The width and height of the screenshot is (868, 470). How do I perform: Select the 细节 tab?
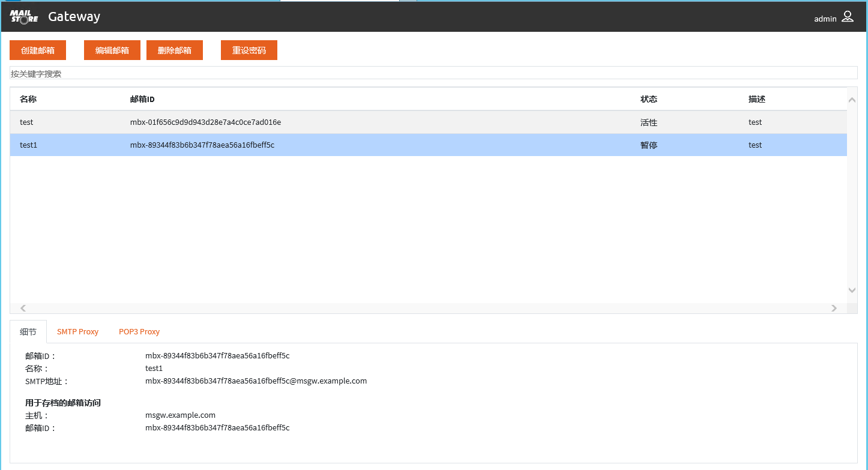(28, 331)
